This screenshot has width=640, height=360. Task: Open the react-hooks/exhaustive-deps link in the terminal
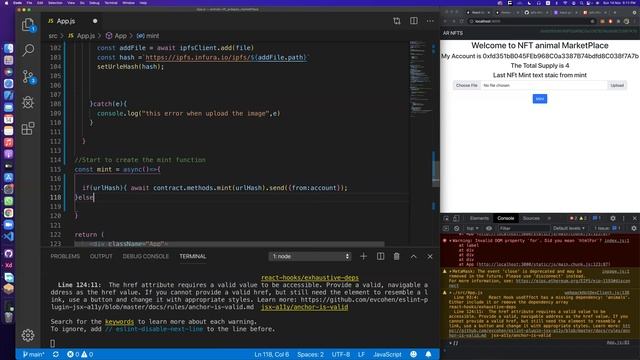point(310,278)
